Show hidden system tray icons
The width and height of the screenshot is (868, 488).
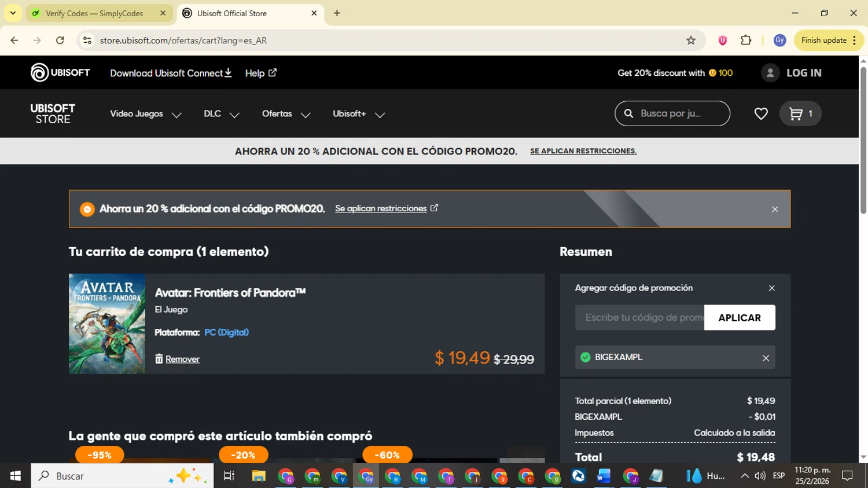(745, 476)
